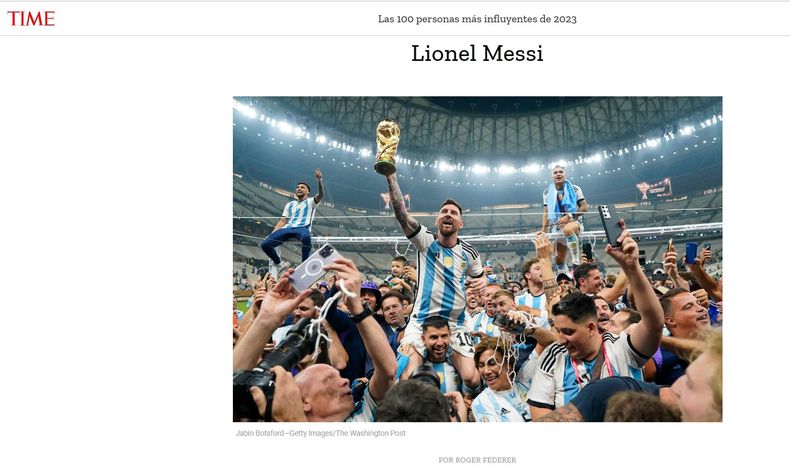
Task: Click the red TIME logo
Action: (31, 19)
